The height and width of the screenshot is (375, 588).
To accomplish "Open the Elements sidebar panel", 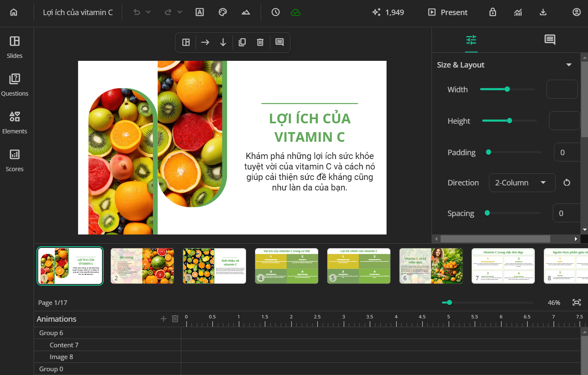I will pyautogui.click(x=15, y=122).
